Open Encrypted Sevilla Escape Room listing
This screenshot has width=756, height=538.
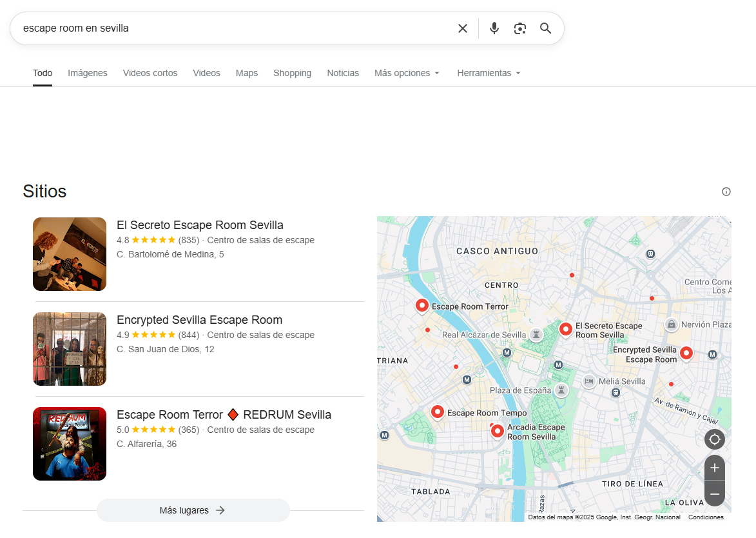[x=200, y=320]
